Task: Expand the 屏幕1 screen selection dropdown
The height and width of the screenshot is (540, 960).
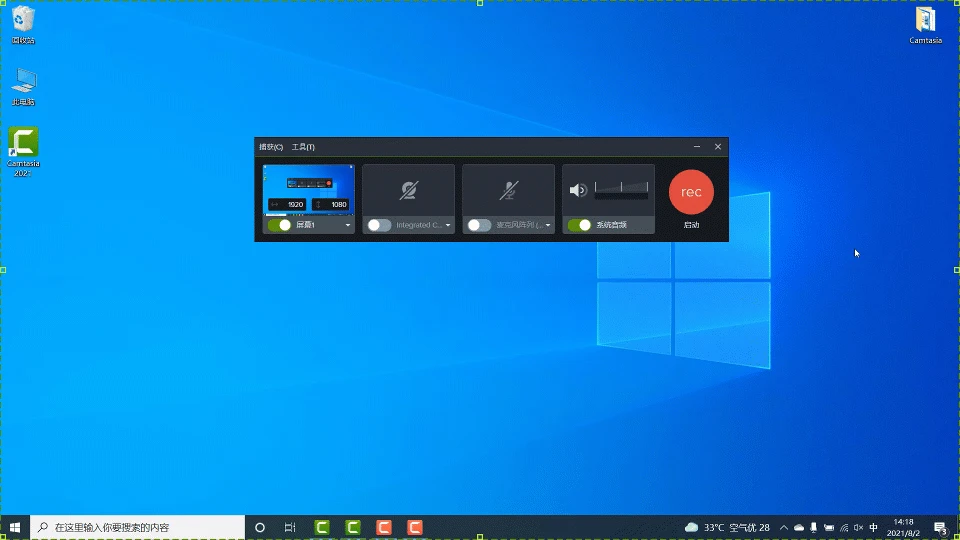Action: point(348,225)
